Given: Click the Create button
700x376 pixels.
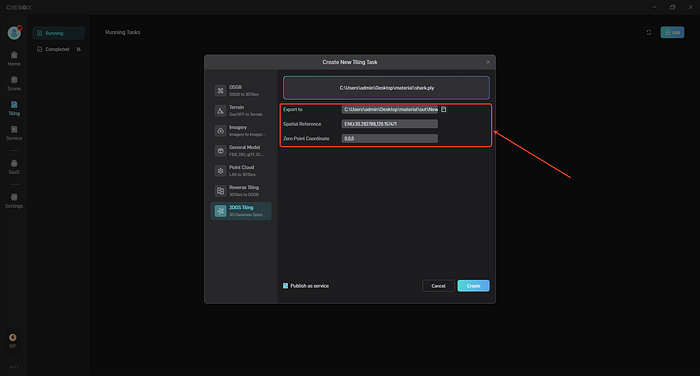Looking at the screenshot, I should [x=474, y=286].
